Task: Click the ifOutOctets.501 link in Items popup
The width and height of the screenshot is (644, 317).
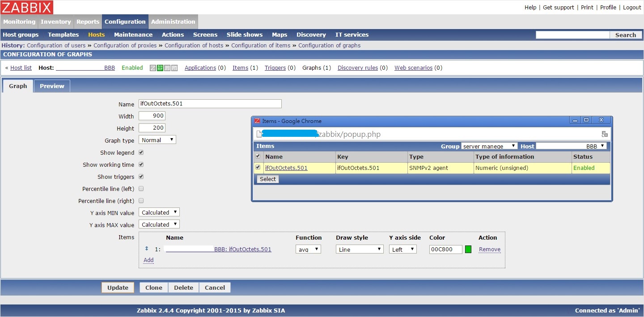Action: click(x=286, y=168)
